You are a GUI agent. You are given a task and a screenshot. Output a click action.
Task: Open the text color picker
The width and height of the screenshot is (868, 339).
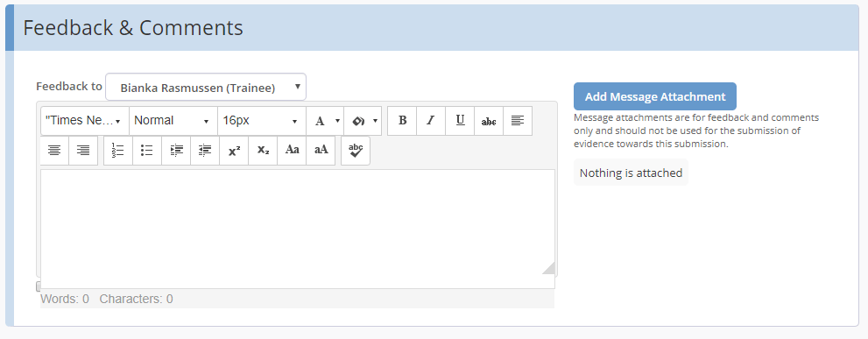pyautogui.click(x=325, y=121)
